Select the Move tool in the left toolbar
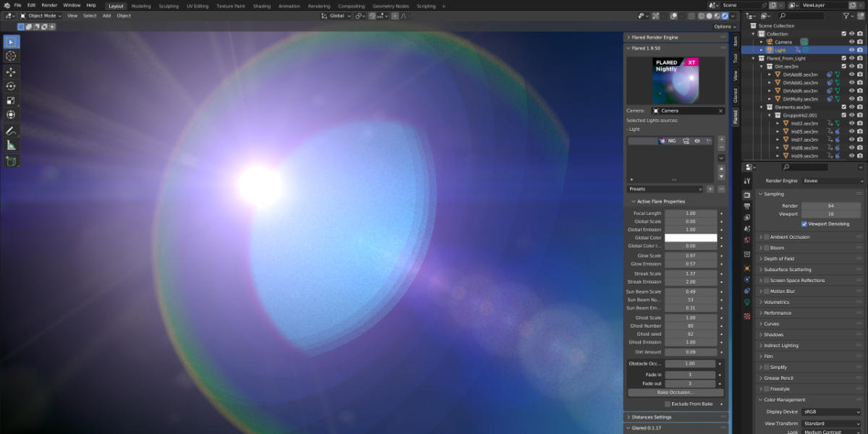The width and height of the screenshot is (868, 434). pyautogui.click(x=10, y=72)
